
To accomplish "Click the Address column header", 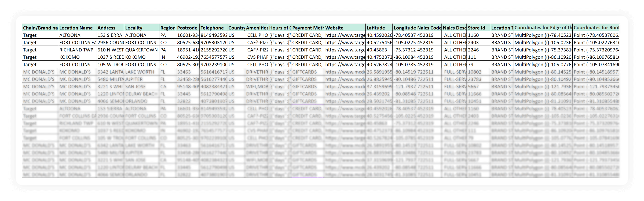I will tap(107, 28).
